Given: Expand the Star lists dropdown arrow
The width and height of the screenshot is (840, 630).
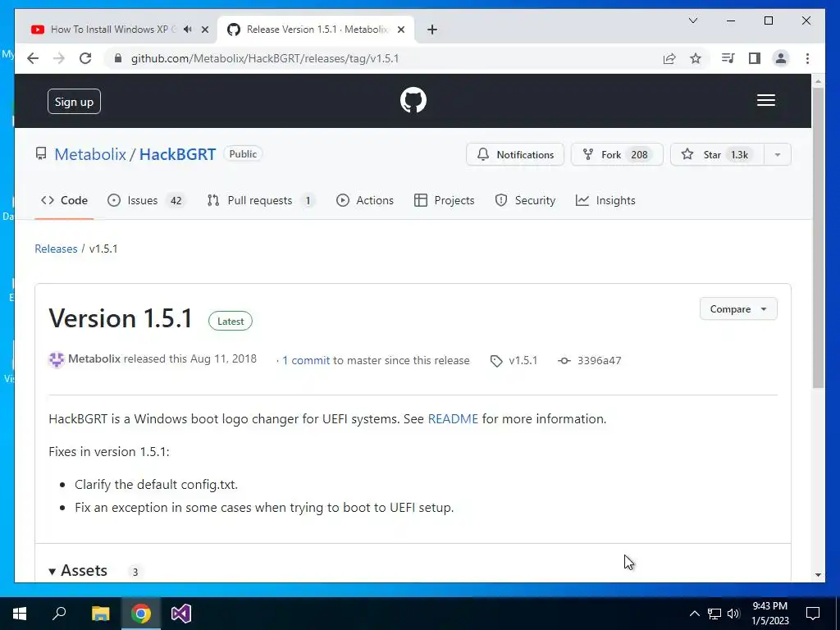Looking at the screenshot, I should coord(778,155).
